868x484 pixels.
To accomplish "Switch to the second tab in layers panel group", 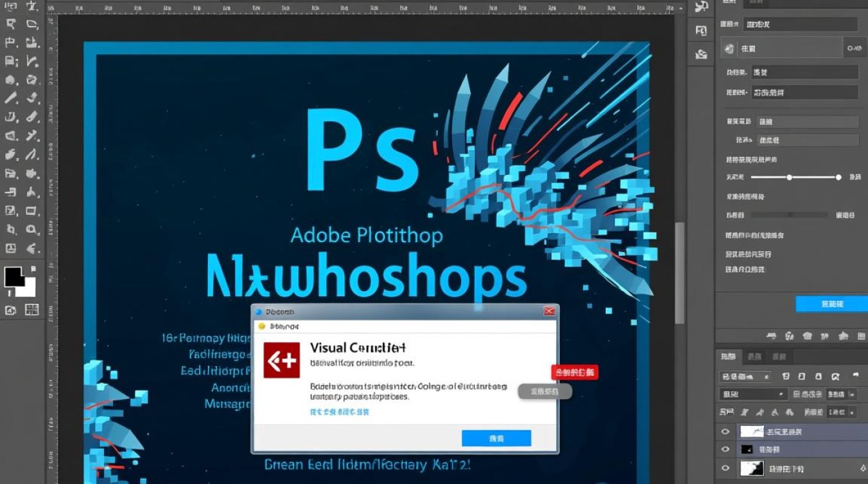I will [x=754, y=356].
